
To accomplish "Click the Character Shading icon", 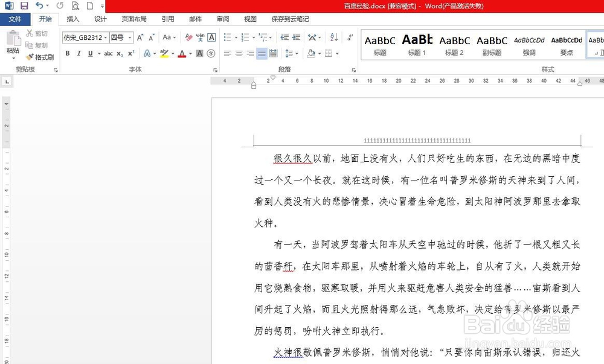I will [199, 54].
